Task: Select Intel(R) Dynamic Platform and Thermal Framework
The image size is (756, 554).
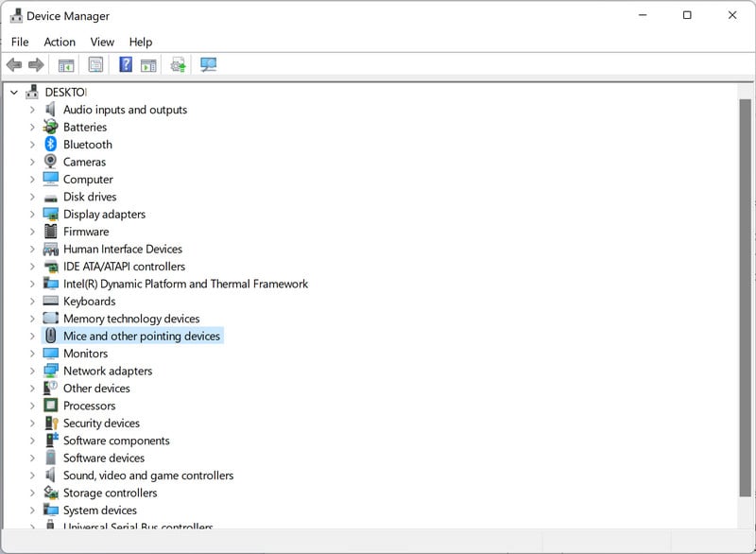Action: tap(185, 284)
